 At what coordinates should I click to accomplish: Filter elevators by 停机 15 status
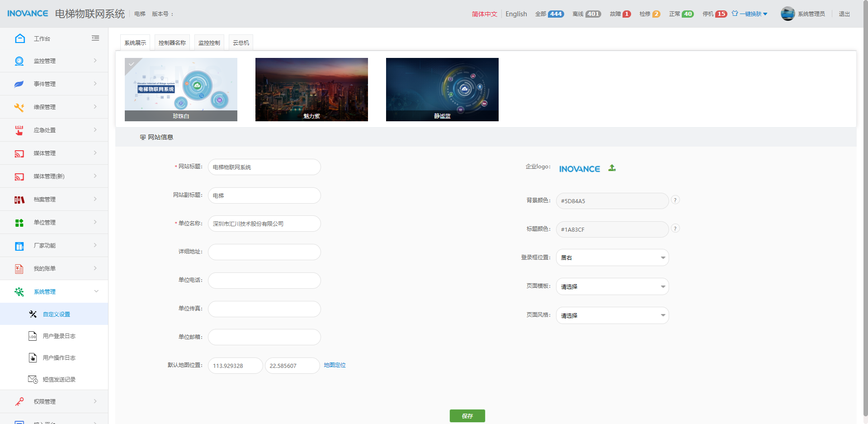point(715,14)
